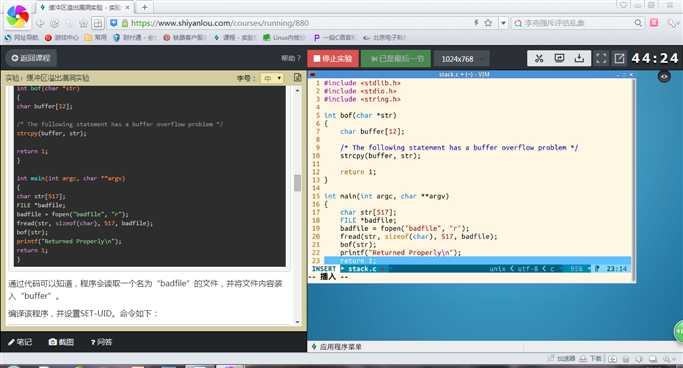Click the char buffer[12] line in vim
This screenshot has height=368, width=683.
pyautogui.click(x=372, y=132)
